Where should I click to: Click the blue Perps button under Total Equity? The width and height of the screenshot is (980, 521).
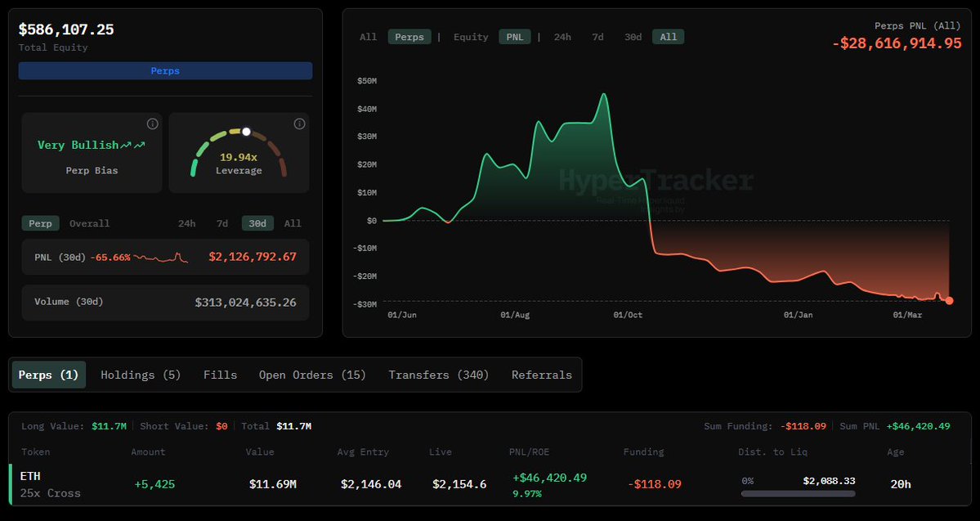(165, 70)
